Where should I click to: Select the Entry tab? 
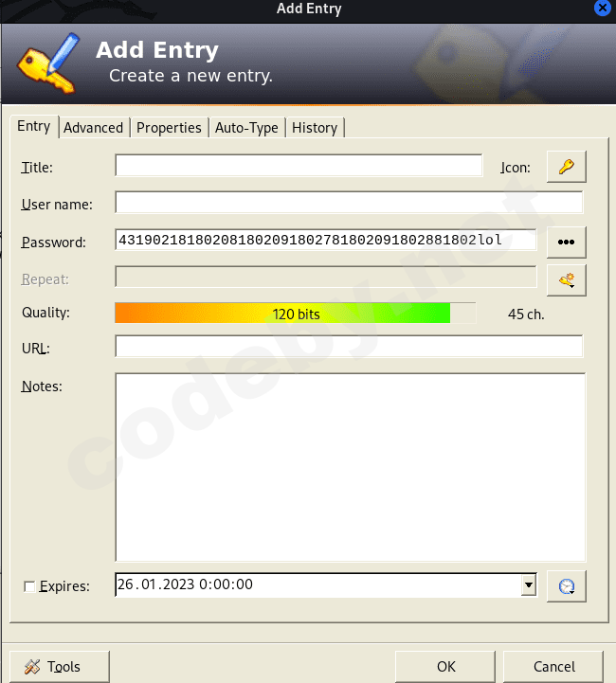(33, 126)
